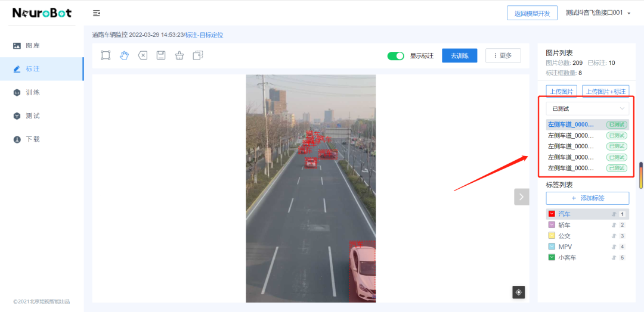
Task: Open 标注 in the sidebar
Action: pyautogui.click(x=42, y=69)
